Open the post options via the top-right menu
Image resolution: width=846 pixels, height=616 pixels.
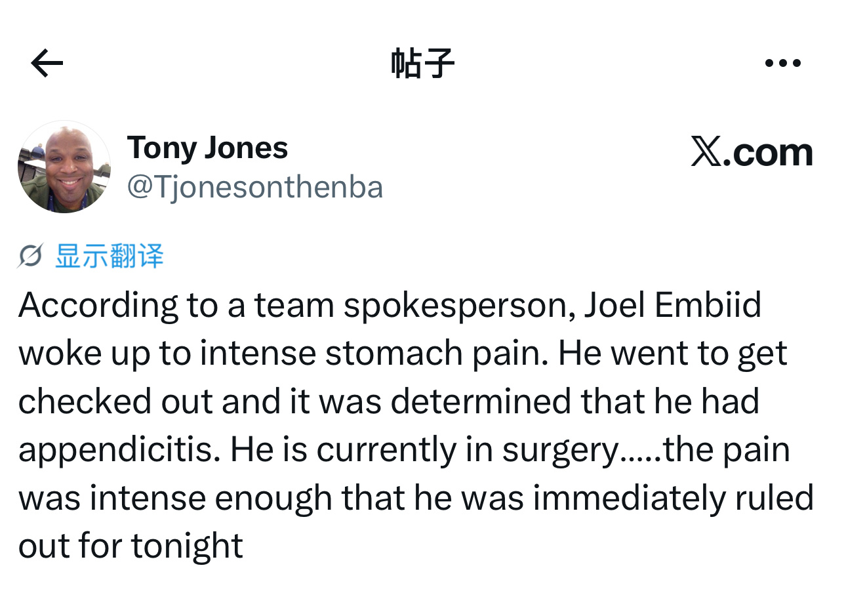coord(783,62)
